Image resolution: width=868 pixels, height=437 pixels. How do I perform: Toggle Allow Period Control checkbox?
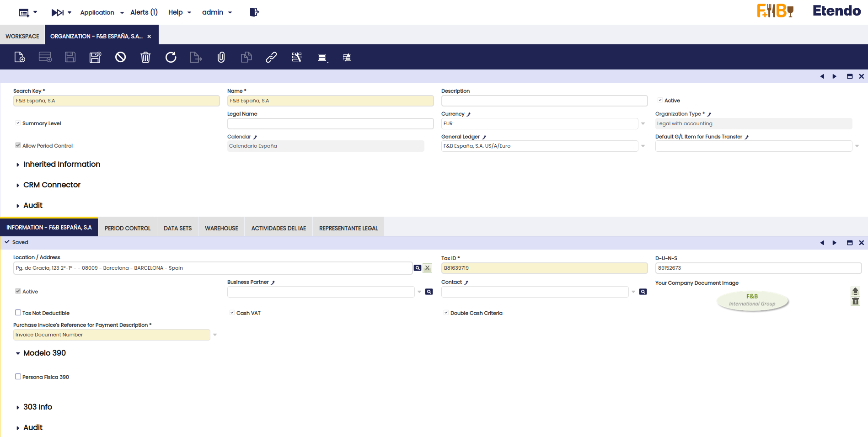(18, 145)
